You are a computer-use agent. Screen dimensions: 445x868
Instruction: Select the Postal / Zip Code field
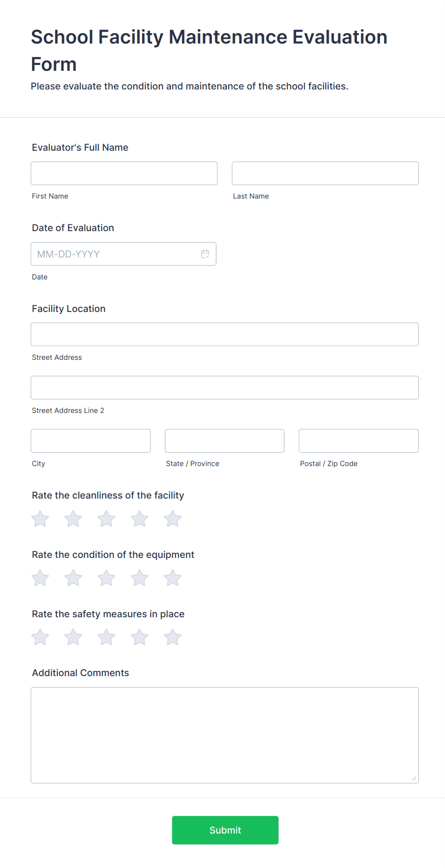(x=359, y=441)
